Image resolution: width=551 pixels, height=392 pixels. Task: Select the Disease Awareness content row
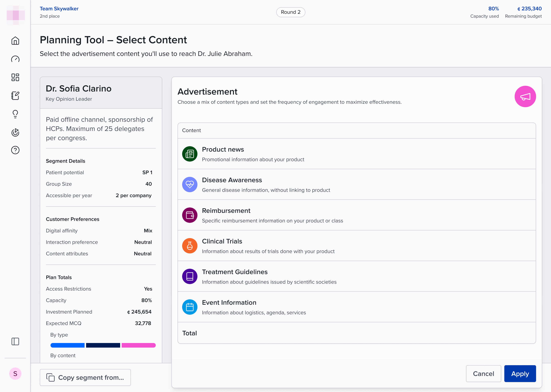click(x=357, y=184)
